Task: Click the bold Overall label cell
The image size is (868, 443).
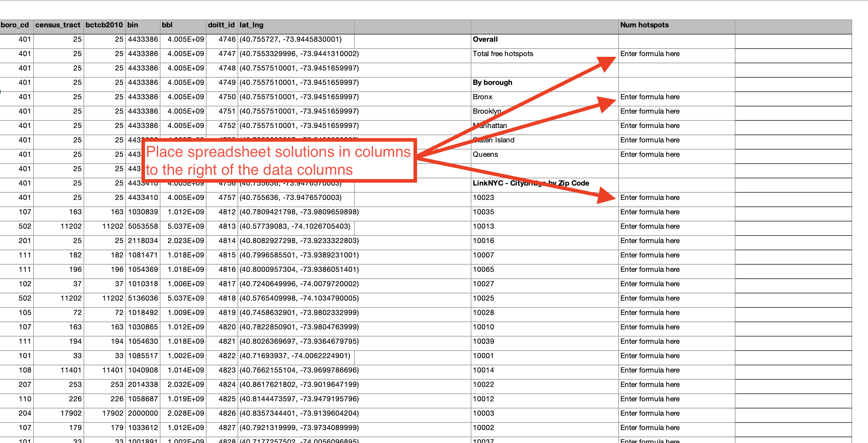Action: pyautogui.click(x=545, y=41)
